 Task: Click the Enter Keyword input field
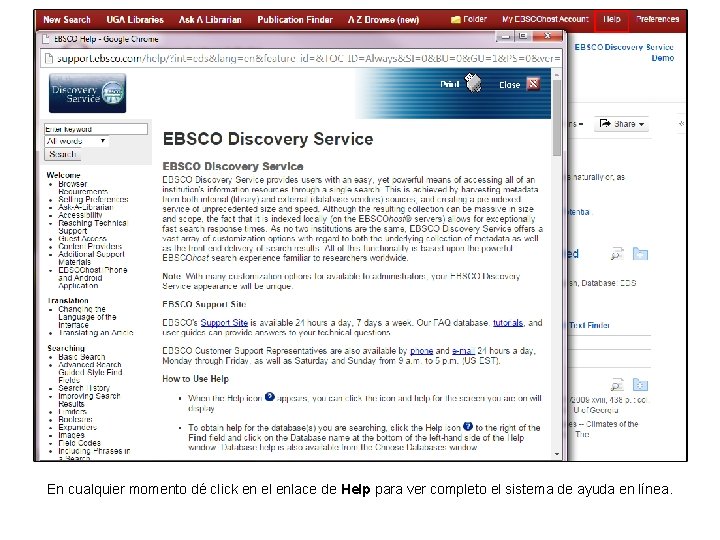tap(96, 129)
